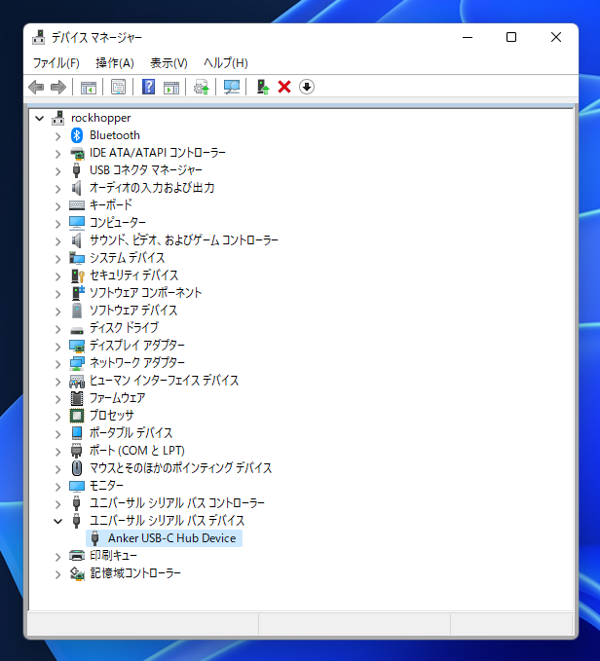The image size is (600, 661).
Task: Open the ヘルプ(H) menu
Action: click(x=226, y=63)
